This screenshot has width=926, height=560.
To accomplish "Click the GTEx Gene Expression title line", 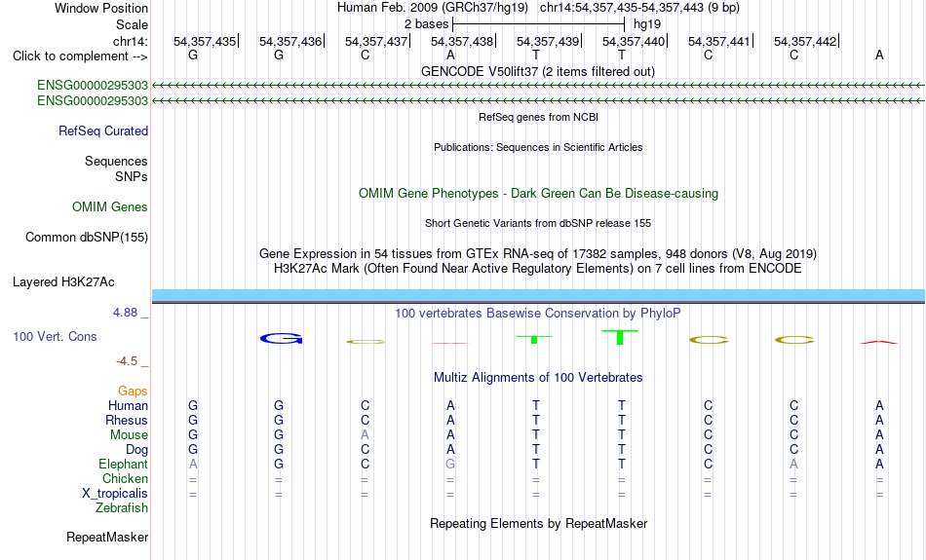I will [538, 254].
